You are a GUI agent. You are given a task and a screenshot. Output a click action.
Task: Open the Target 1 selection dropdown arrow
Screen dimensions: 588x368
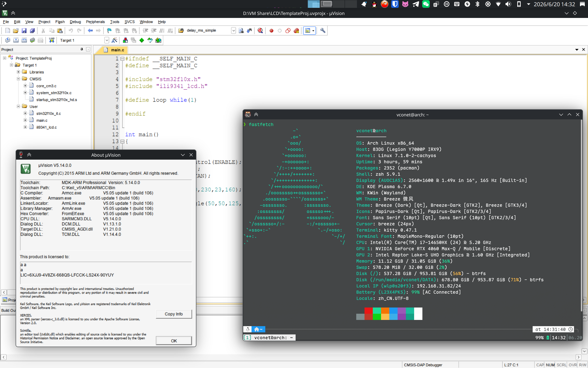pyautogui.click(x=107, y=40)
